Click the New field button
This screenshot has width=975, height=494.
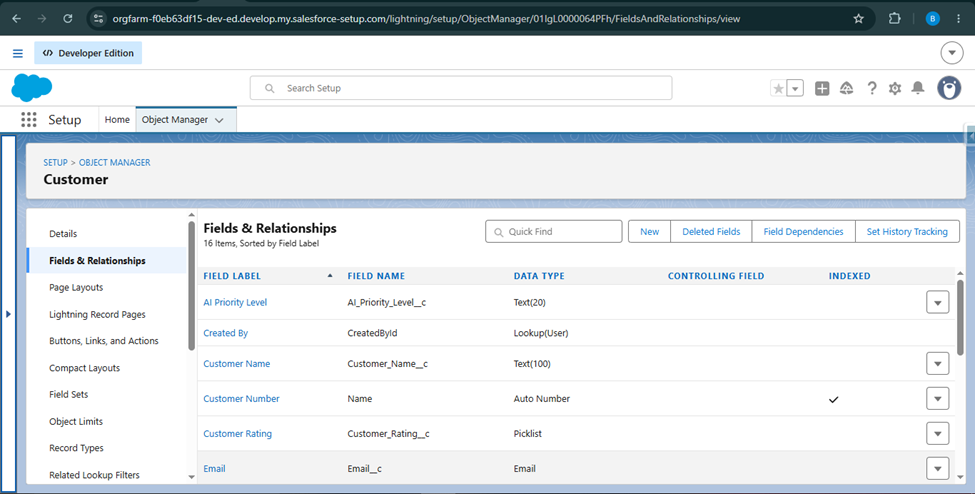(649, 231)
